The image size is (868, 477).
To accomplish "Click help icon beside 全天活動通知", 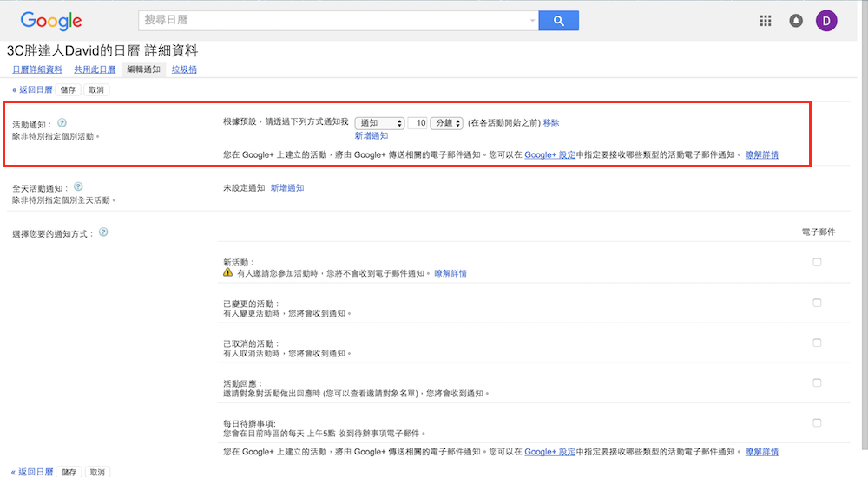I will click(x=79, y=186).
